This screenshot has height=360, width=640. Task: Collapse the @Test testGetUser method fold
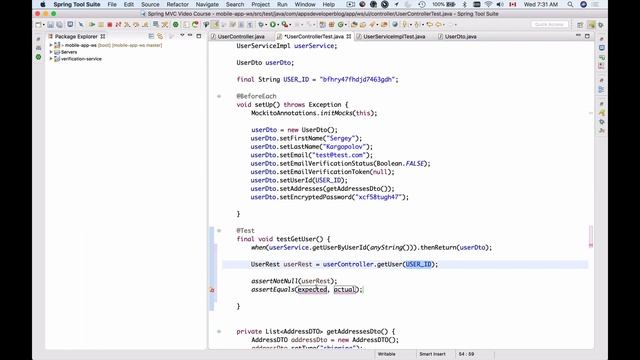[x=219, y=231]
